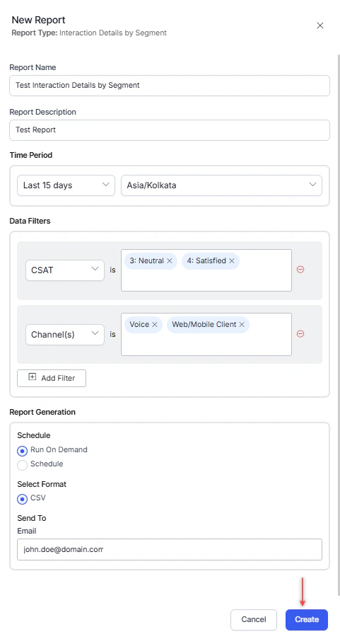Select the Schedule radio option
This screenshot has width=340, height=644.
(x=22, y=465)
